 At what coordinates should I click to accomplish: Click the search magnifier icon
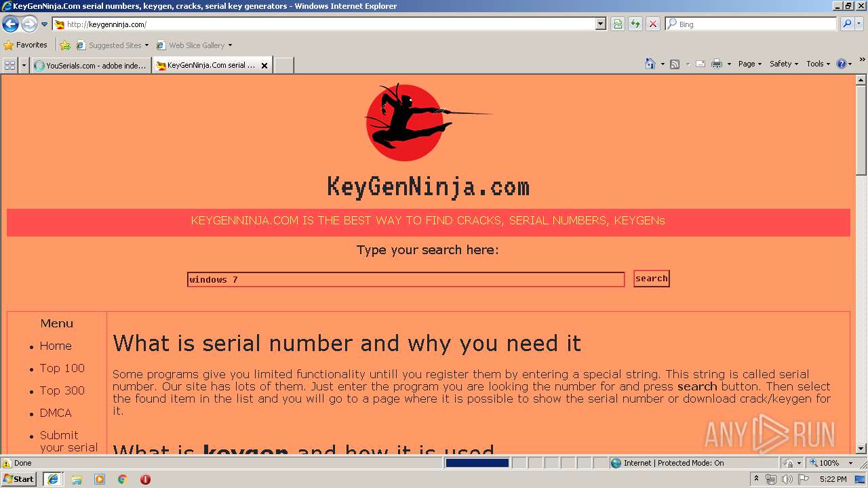pos(846,24)
